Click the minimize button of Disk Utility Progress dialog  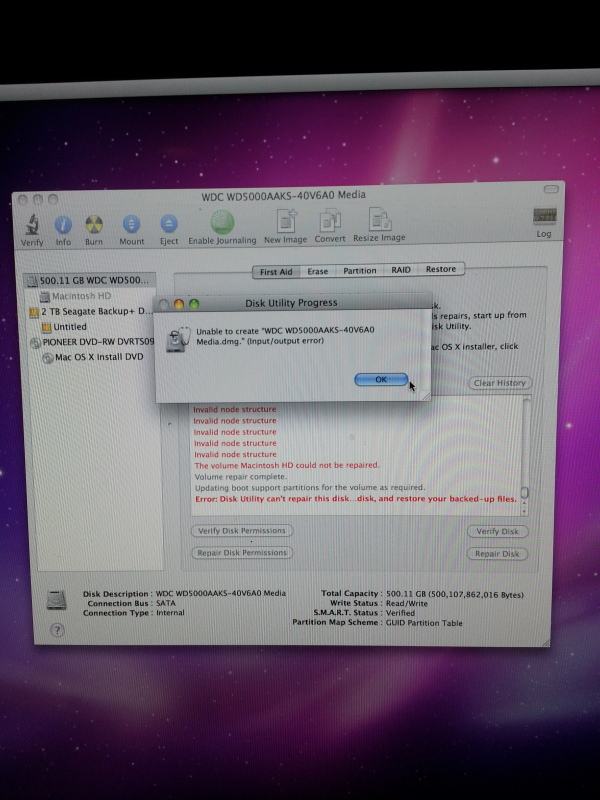pyautogui.click(x=179, y=304)
